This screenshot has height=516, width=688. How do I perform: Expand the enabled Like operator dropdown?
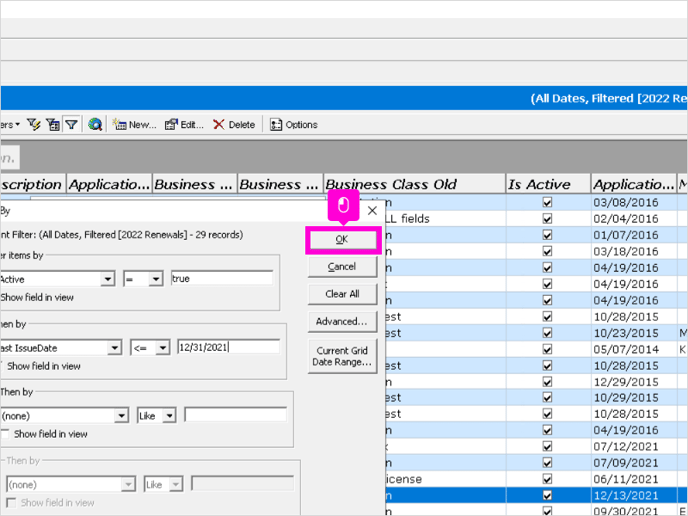[169, 416]
